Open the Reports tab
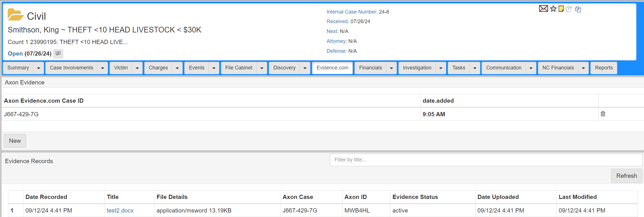The image size is (644, 217). (604, 68)
